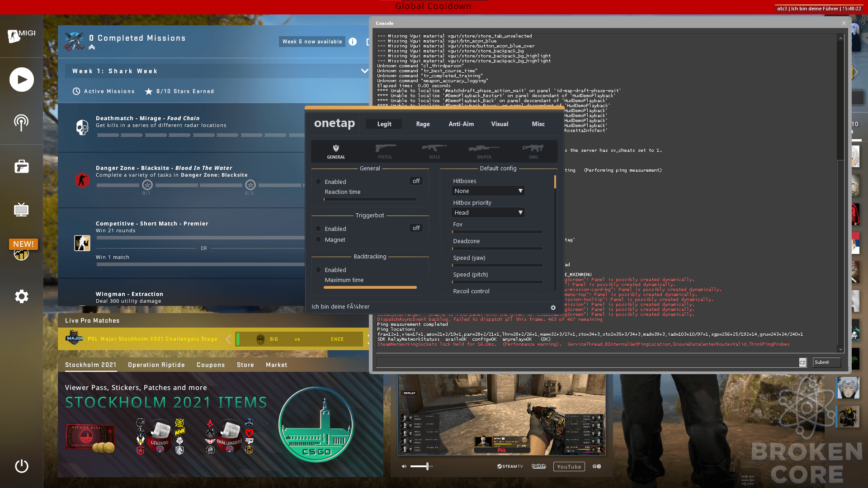
Task: Enable the Backtracking checkbox
Action: pos(318,270)
